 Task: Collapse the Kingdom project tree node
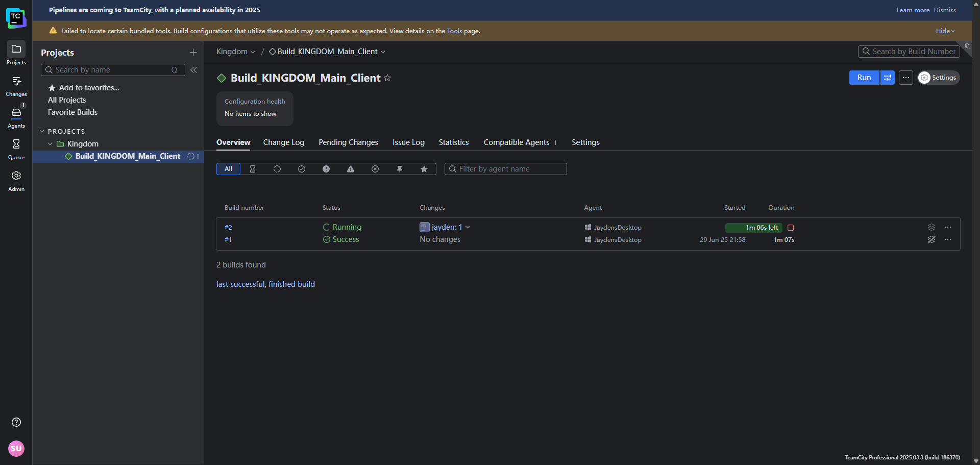coord(50,144)
